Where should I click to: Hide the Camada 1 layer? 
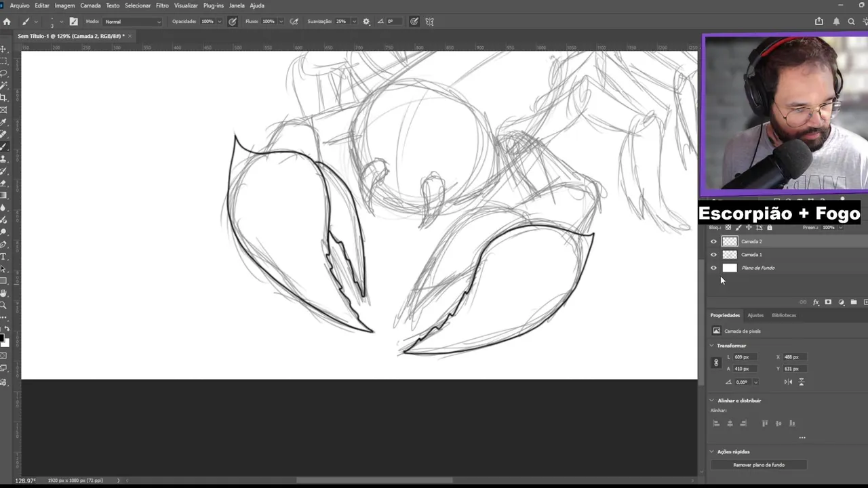click(713, 255)
